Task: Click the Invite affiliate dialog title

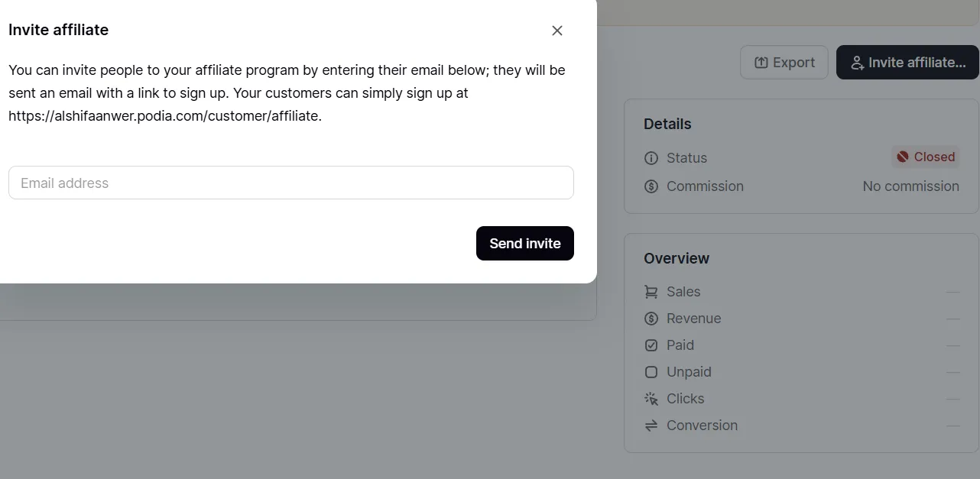Action: (59, 30)
